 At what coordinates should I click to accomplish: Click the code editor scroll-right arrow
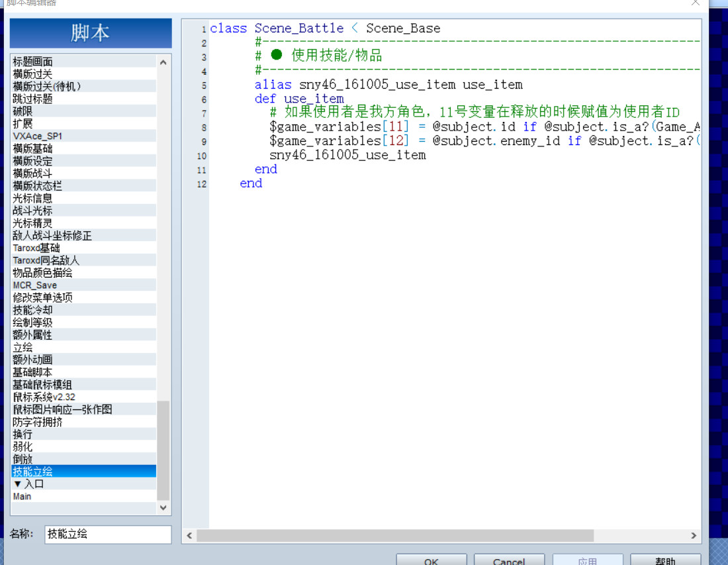pos(694,535)
